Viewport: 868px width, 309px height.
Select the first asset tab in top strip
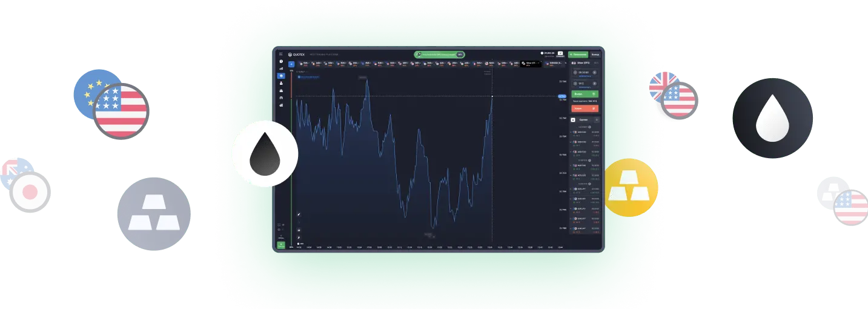coord(305,64)
